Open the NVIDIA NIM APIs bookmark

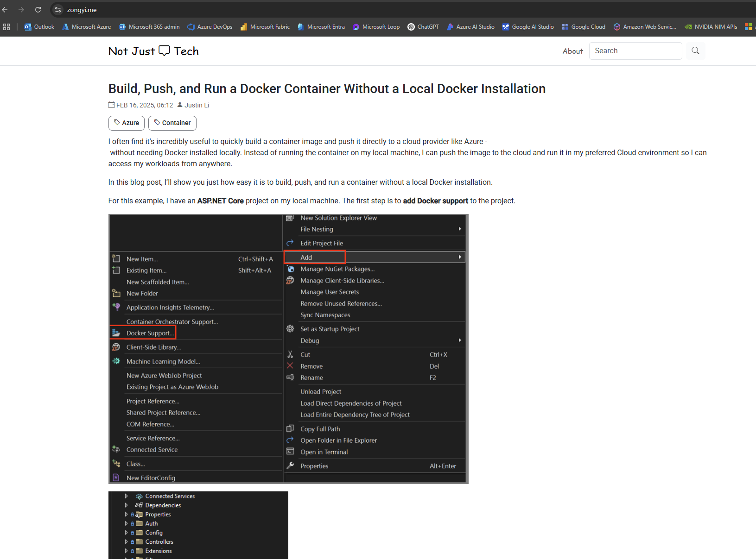tap(711, 27)
